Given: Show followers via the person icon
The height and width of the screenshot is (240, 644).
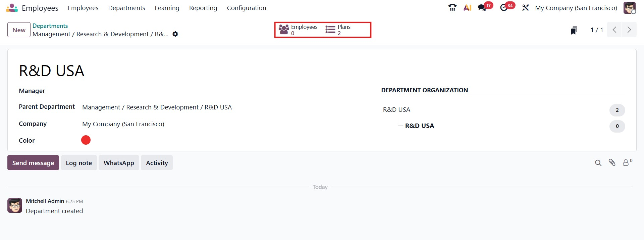Looking at the screenshot, I should click(x=626, y=163).
